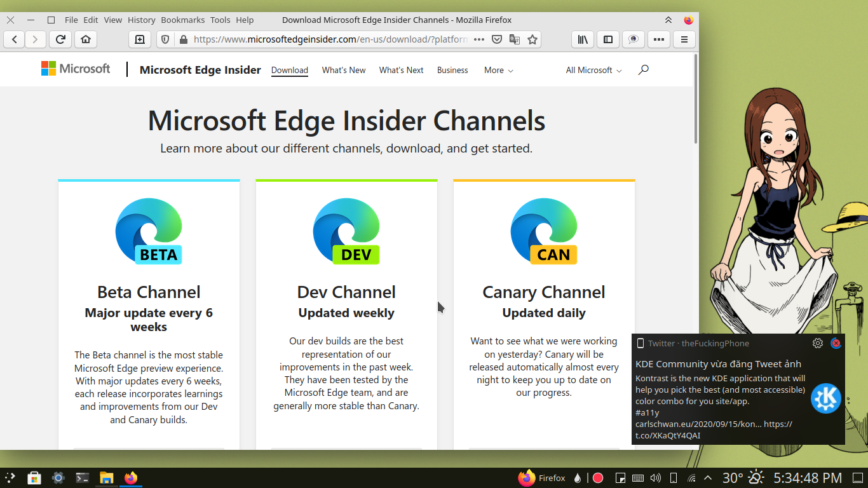
Task: Click the Beta Channel heading
Action: click(149, 292)
